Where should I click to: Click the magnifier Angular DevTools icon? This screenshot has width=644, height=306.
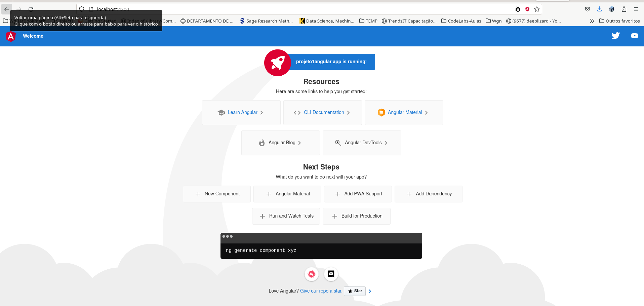coord(338,143)
